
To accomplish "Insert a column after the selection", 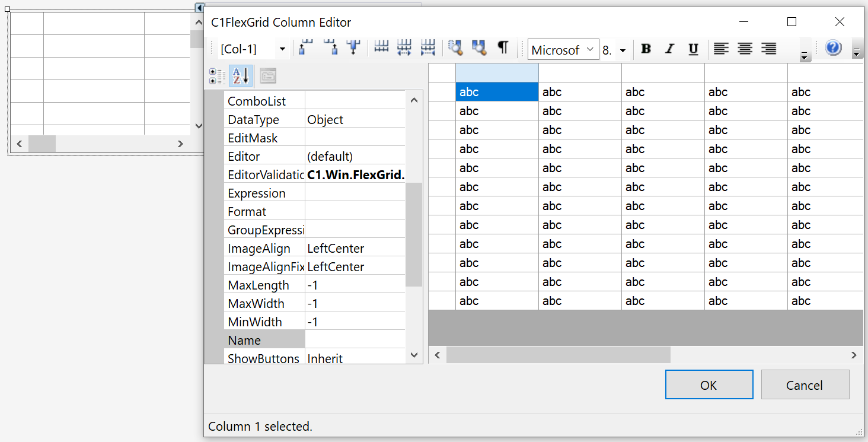I will pos(330,48).
